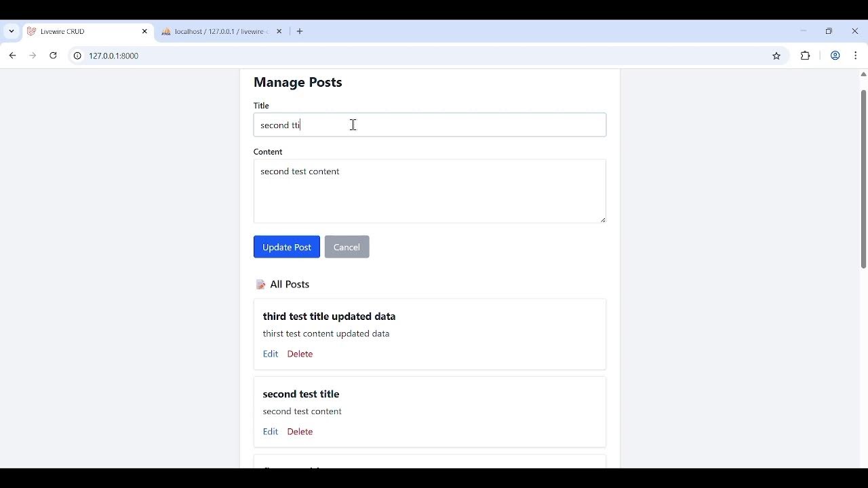Screen dimensions: 868x488
Task: Bookmark this page with the star icon
Action: coord(776,56)
